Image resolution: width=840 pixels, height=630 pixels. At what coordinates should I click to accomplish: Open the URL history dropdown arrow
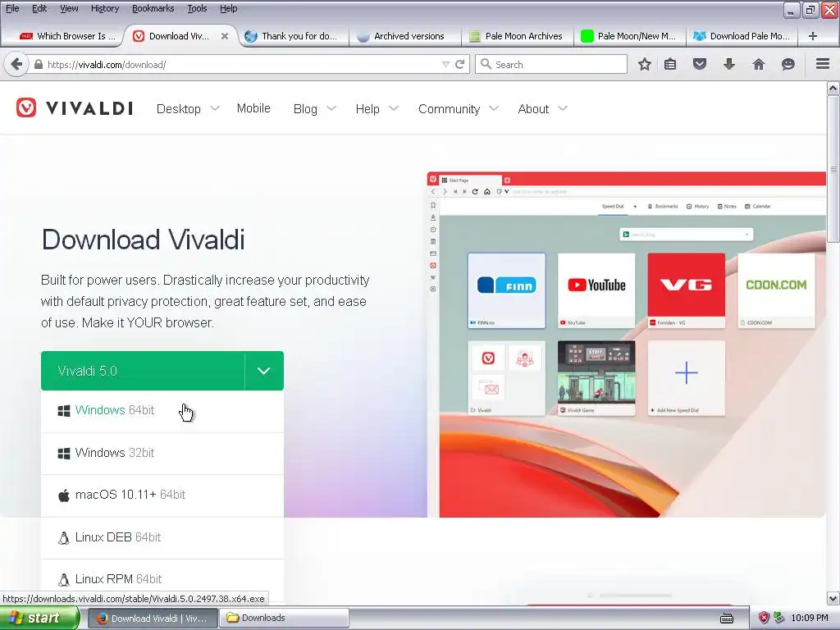click(445, 64)
